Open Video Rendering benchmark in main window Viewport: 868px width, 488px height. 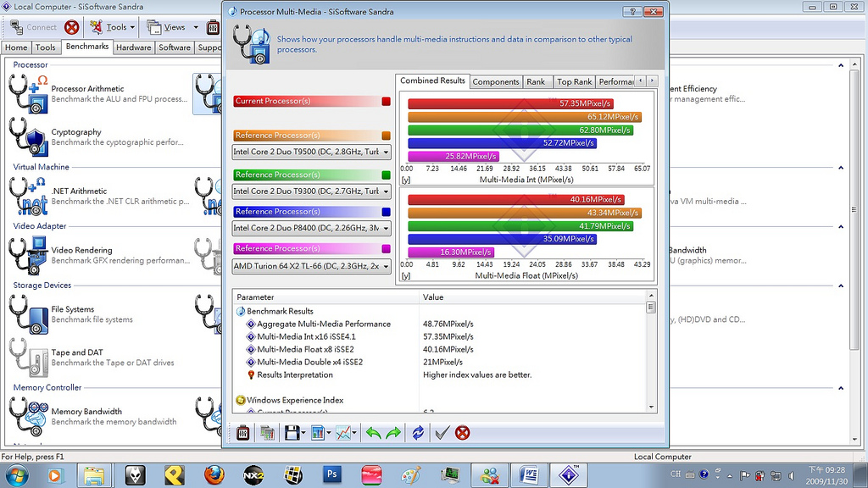pyautogui.click(x=100, y=255)
